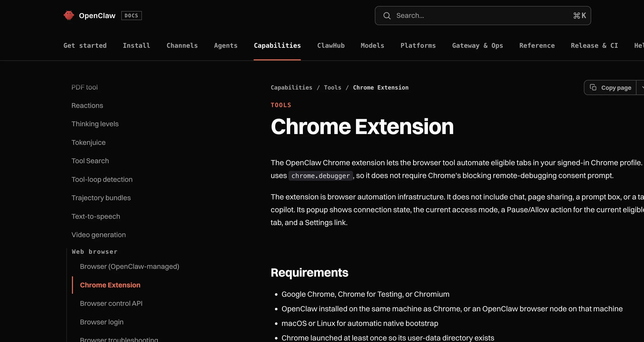Select the Agents tab
644x342 pixels.
226,46
